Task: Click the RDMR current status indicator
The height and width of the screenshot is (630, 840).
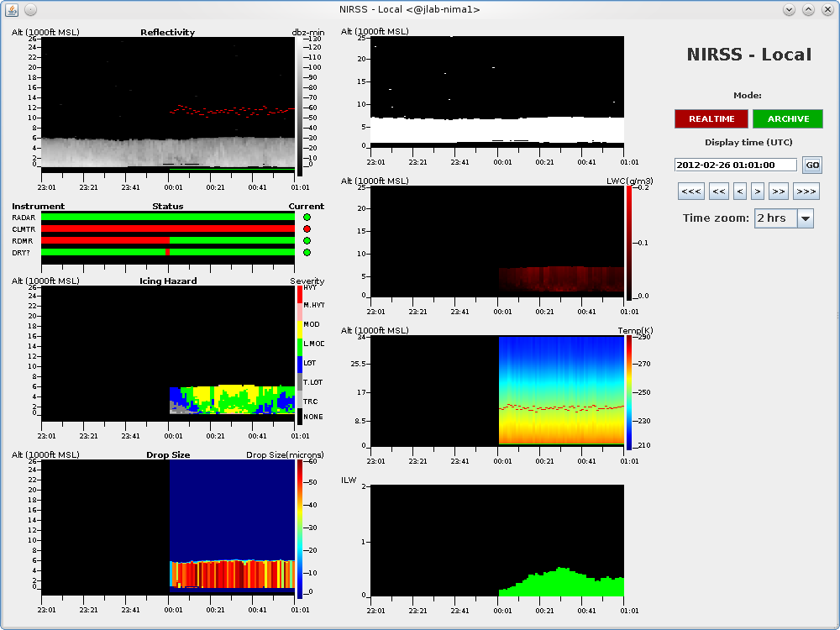Action: click(x=307, y=241)
